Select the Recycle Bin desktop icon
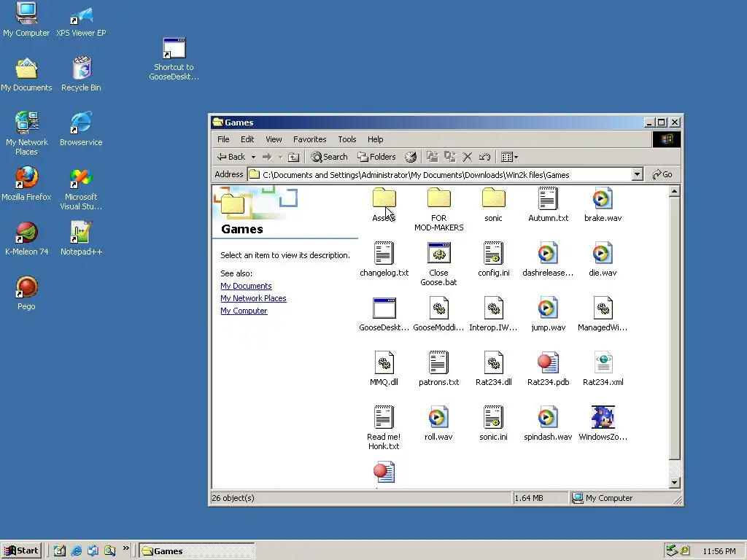 82,74
